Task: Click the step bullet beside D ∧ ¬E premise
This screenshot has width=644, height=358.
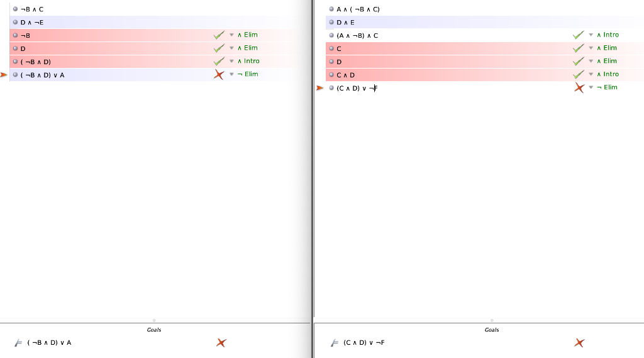Action: 15,22
